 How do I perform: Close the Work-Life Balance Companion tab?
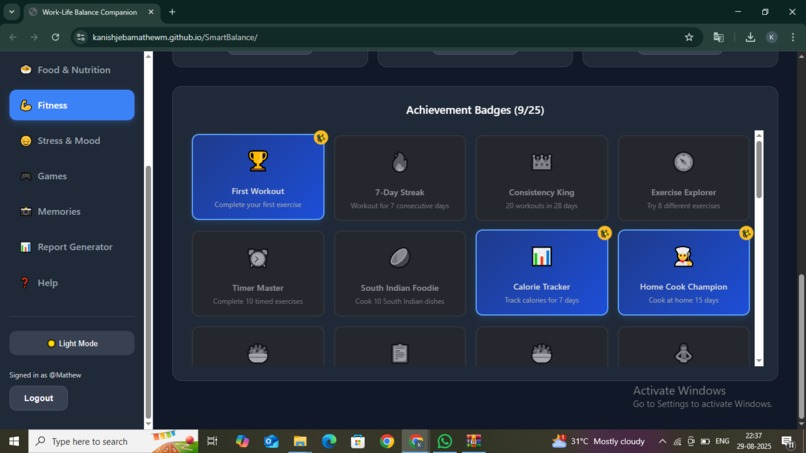point(151,12)
